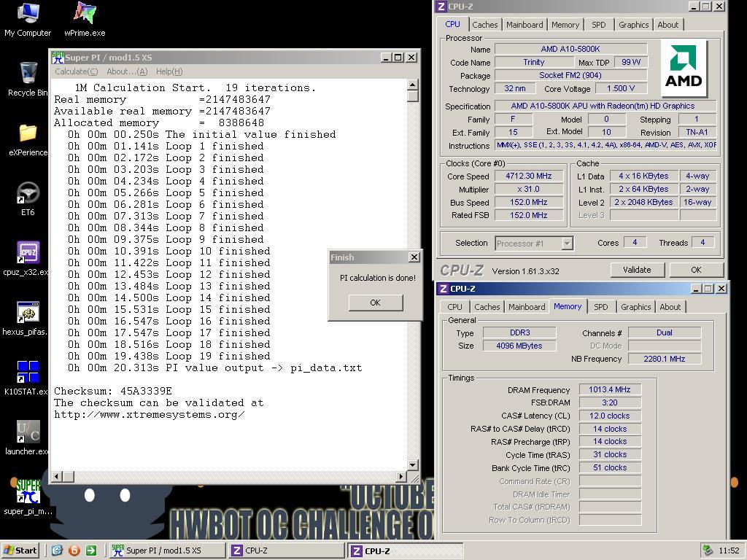This screenshot has height=560, width=747.
Task: Click the system tray network icon
Action: (x=708, y=551)
